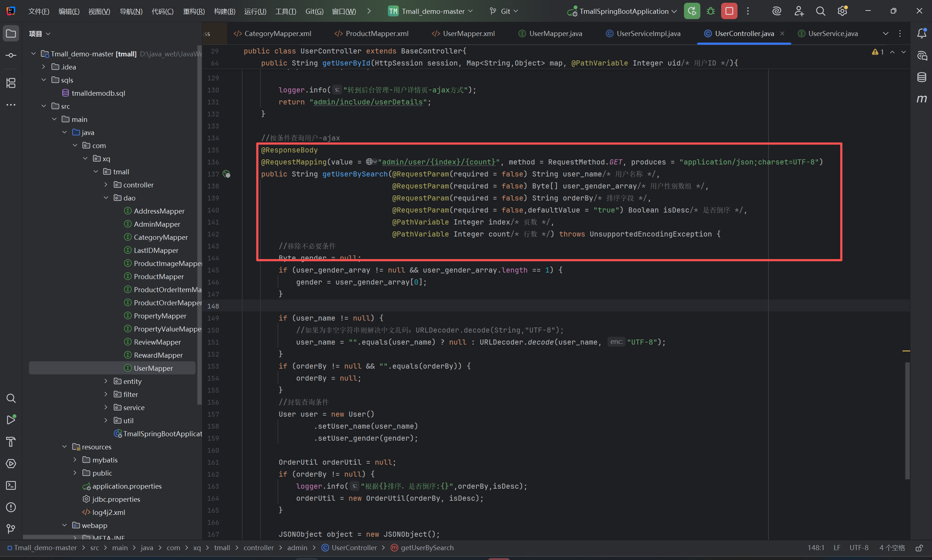The width and height of the screenshot is (932, 560).
Task: Expand the controller package
Action: point(106,185)
